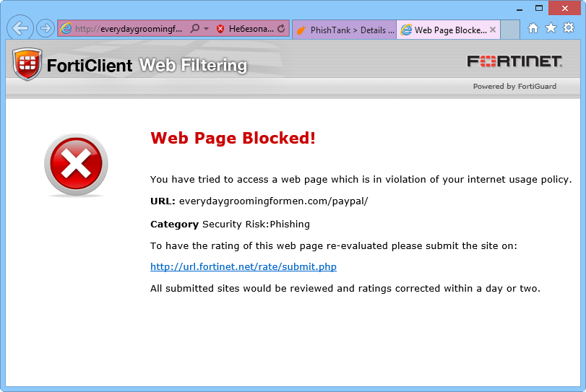Close the browser window
586x392 pixels.
[x=565, y=8]
